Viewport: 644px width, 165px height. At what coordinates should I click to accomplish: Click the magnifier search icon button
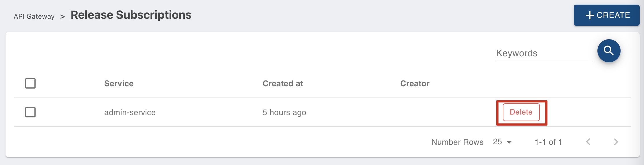609,51
